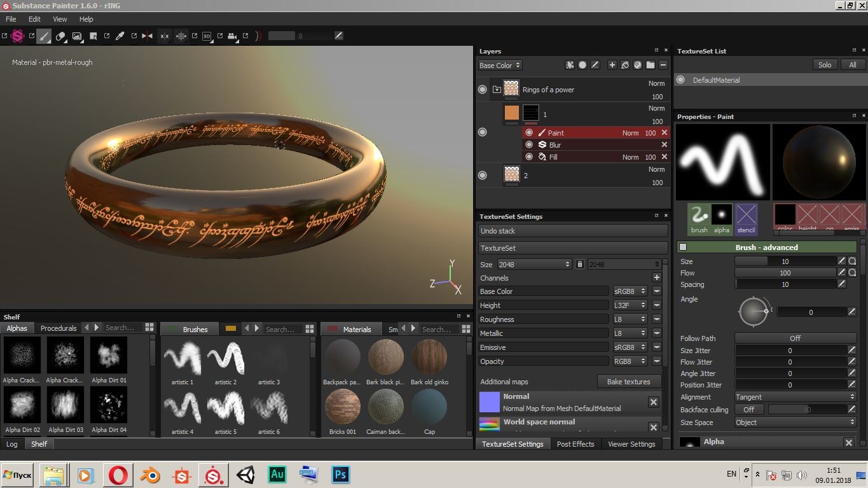
Task: Toggle the Paint effect visibility
Action: pos(529,132)
